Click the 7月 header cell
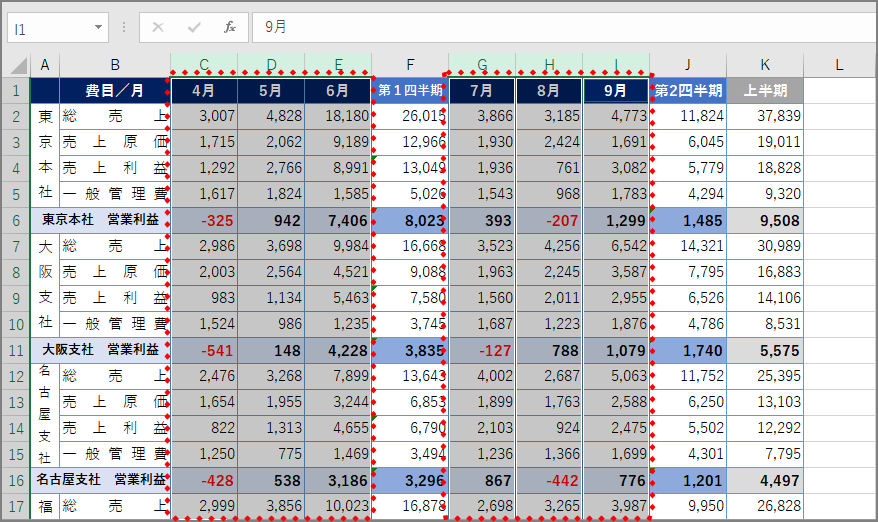 coord(482,91)
